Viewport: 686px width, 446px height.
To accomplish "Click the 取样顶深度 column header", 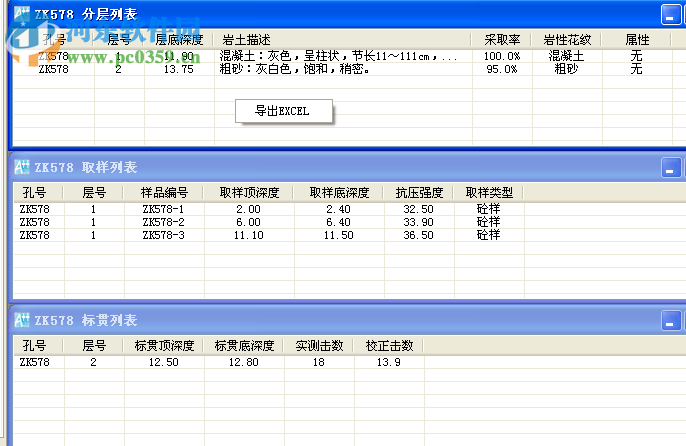I will 249,193.
